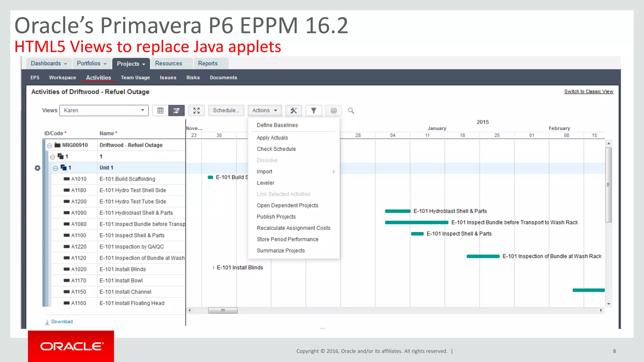Select the A1160 Install Floating Head row
Image resolution: width=644 pixels, height=362 pixels.
pyautogui.click(x=118, y=303)
